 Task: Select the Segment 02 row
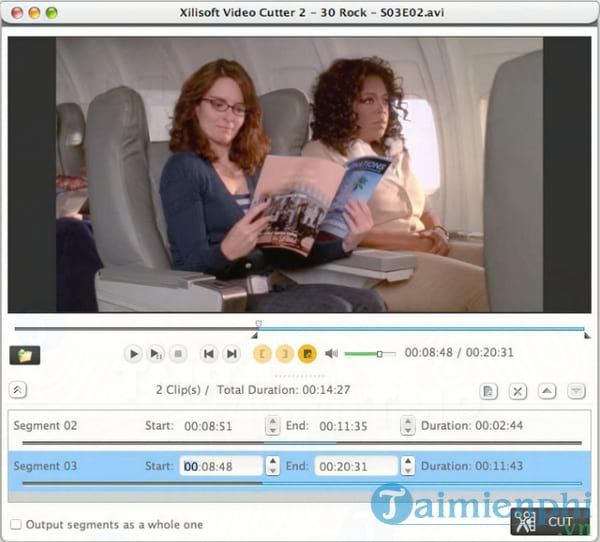pyautogui.click(x=300, y=431)
